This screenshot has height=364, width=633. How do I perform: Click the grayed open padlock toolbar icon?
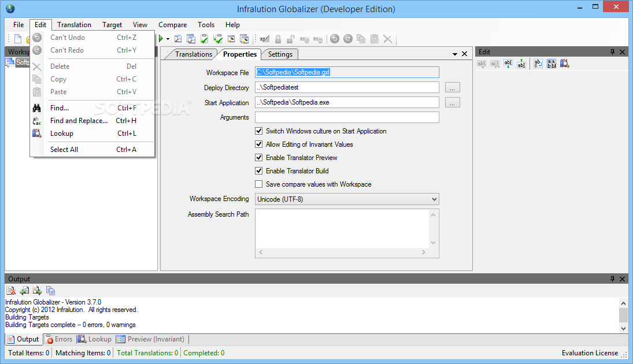coord(291,39)
